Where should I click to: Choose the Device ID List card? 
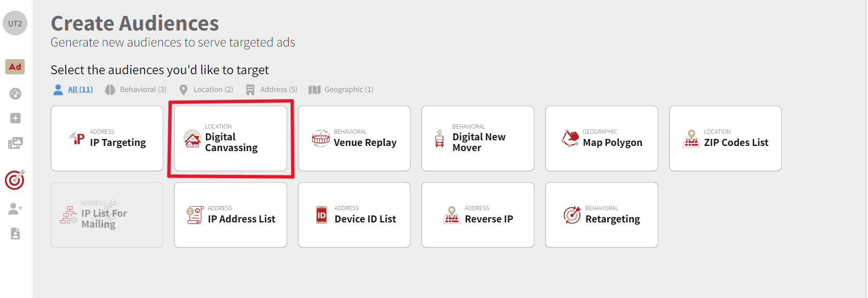pos(354,215)
